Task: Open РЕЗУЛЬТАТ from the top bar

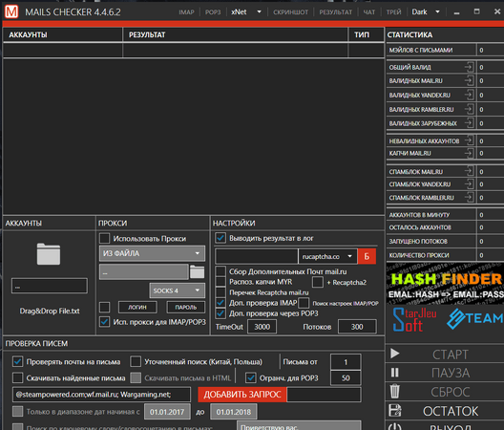Action: [336, 12]
